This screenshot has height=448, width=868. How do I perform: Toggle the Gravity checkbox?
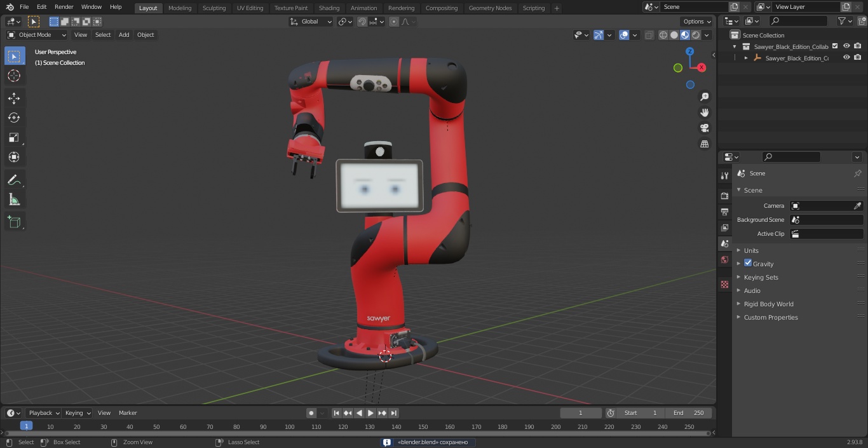(x=748, y=263)
